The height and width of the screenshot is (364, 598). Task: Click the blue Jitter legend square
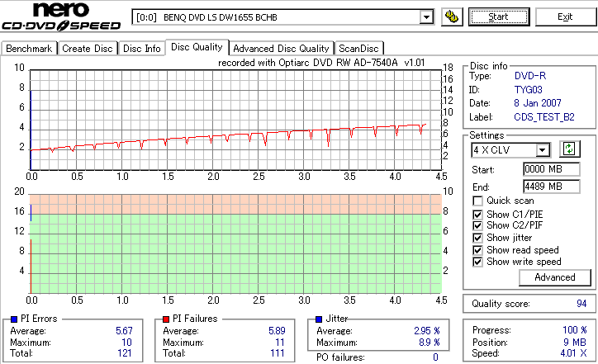point(319,319)
